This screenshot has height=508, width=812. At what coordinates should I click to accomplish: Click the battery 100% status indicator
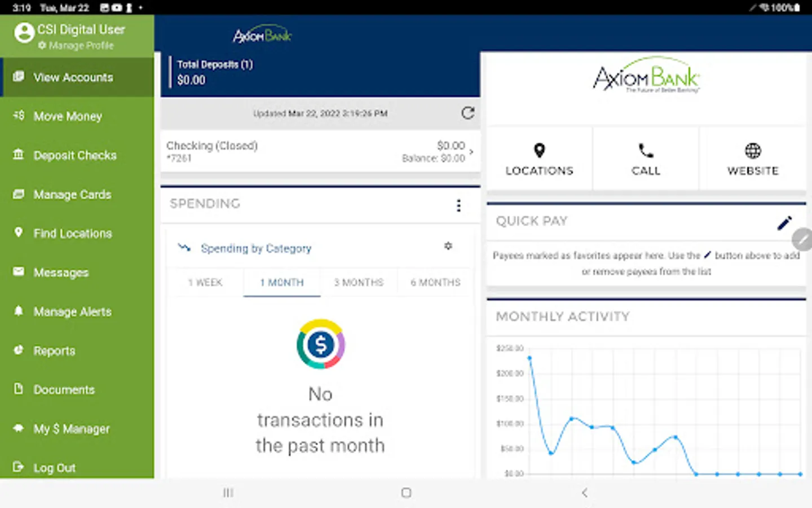pyautogui.click(x=785, y=7)
